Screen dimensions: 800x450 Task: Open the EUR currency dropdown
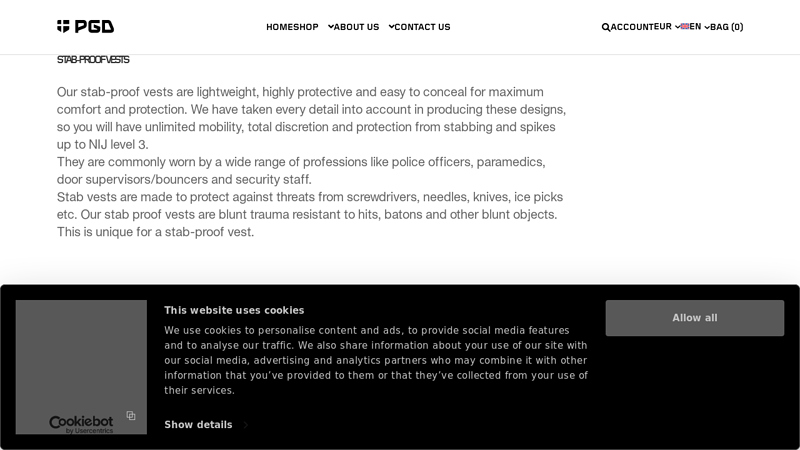[x=667, y=27]
